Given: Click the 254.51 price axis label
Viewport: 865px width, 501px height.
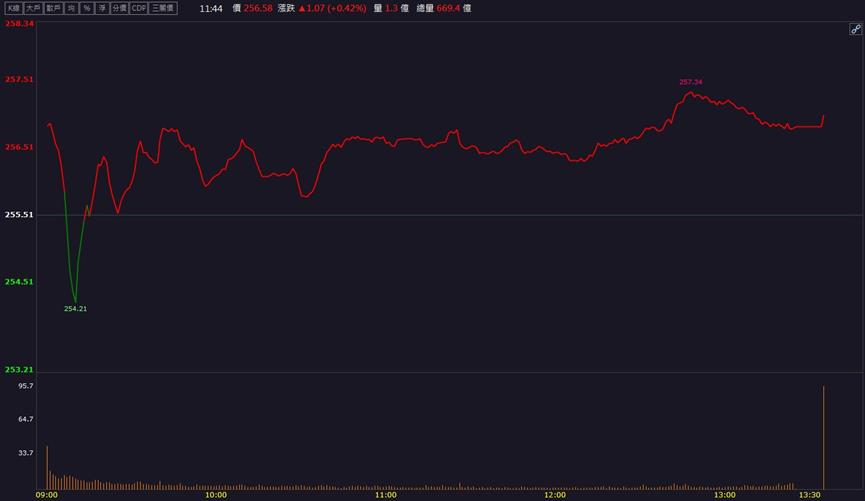Looking at the screenshot, I should (x=19, y=281).
